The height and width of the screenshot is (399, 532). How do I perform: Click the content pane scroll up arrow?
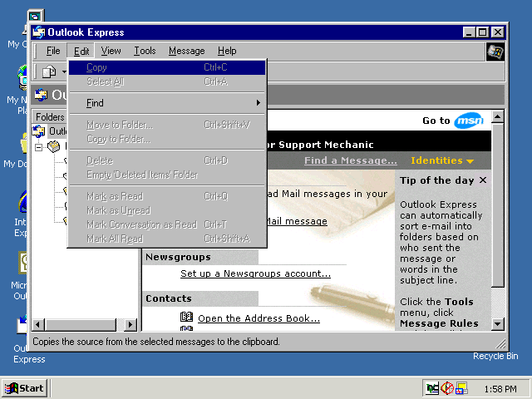point(497,117)
